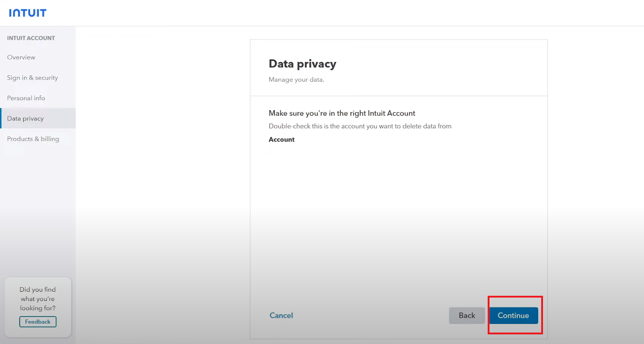Screen dimensions: 644x344
Task: Go to the previous step with Back
Action: (467, 315)
